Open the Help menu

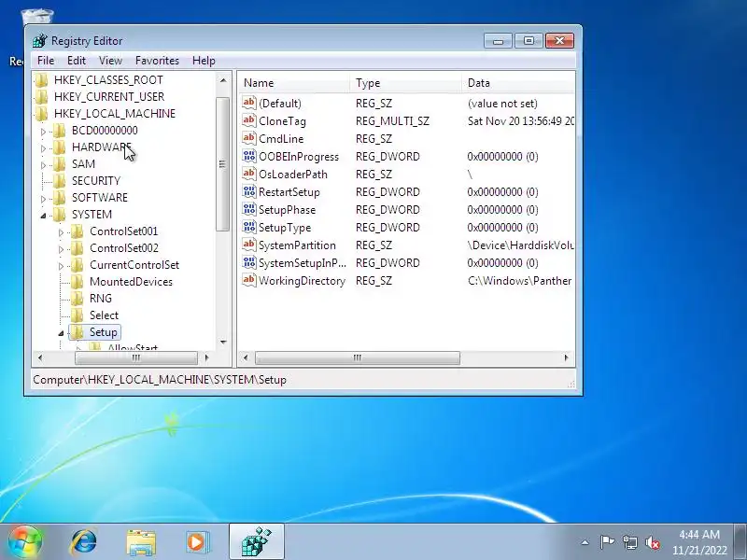click(204, 61)
